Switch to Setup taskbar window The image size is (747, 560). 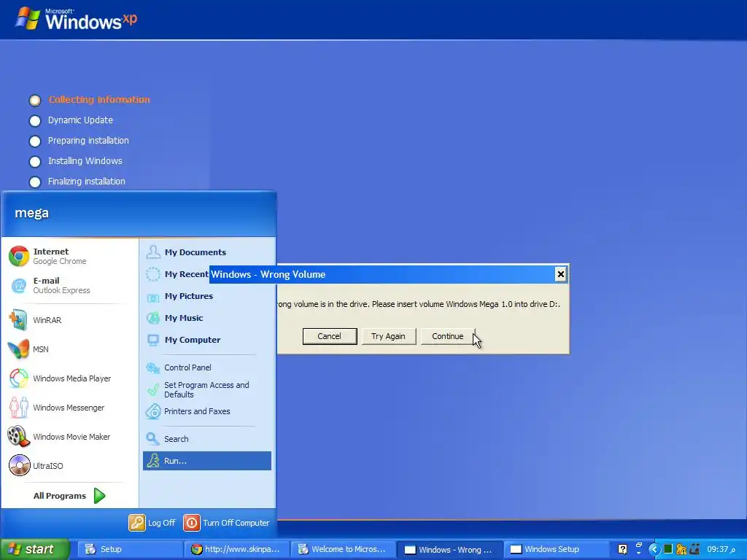click(x=130, y=549)
